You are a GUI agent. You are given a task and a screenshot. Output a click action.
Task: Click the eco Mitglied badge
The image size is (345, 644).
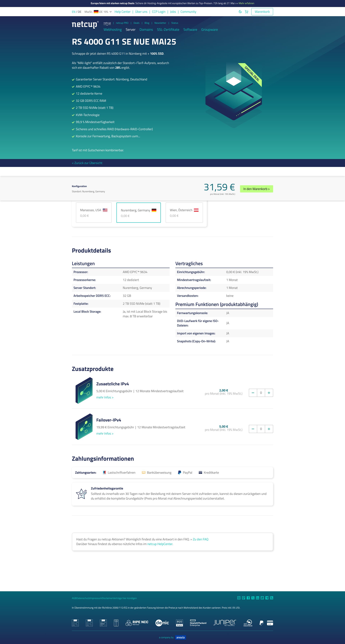(180, 623)
